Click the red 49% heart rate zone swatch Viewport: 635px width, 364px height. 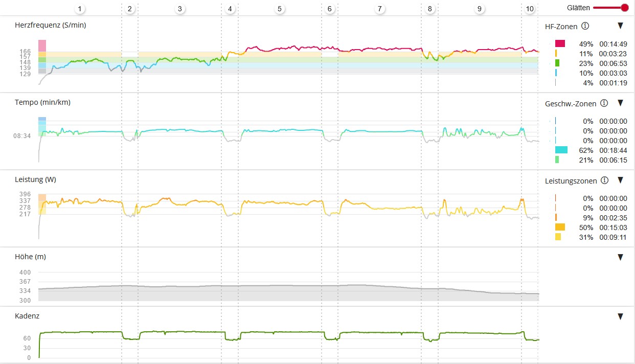[x=560, y=43]
